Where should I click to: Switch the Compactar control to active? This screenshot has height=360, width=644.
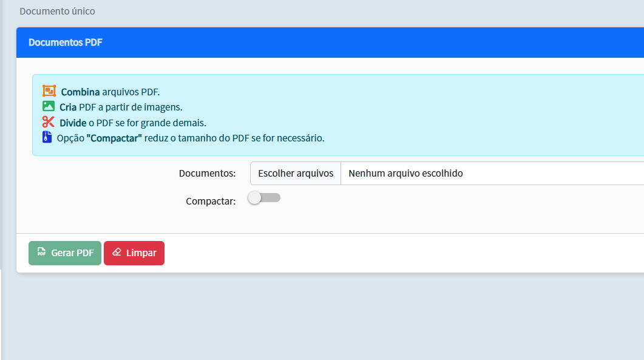tap(263, 197)
